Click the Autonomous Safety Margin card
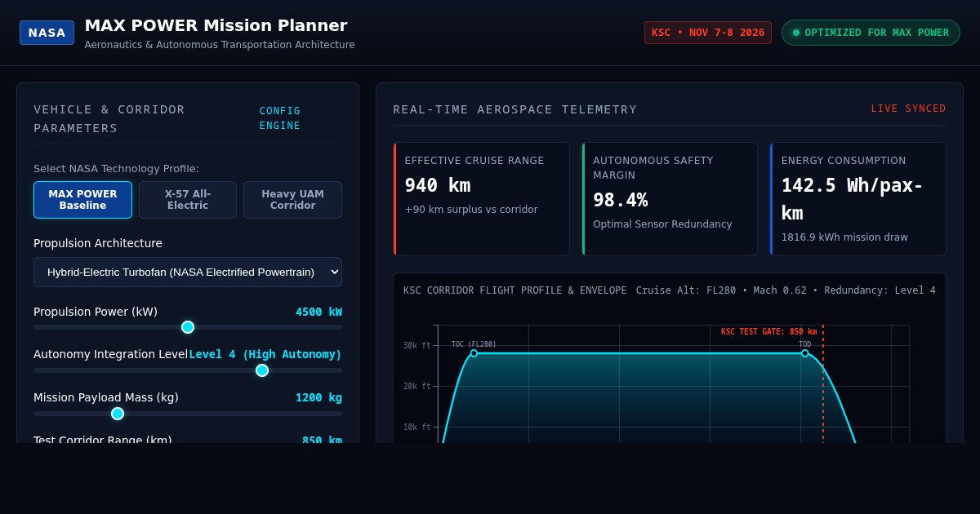Image resolution: width=980 pixels, height=514 pixels. click(x=670, y=199)
